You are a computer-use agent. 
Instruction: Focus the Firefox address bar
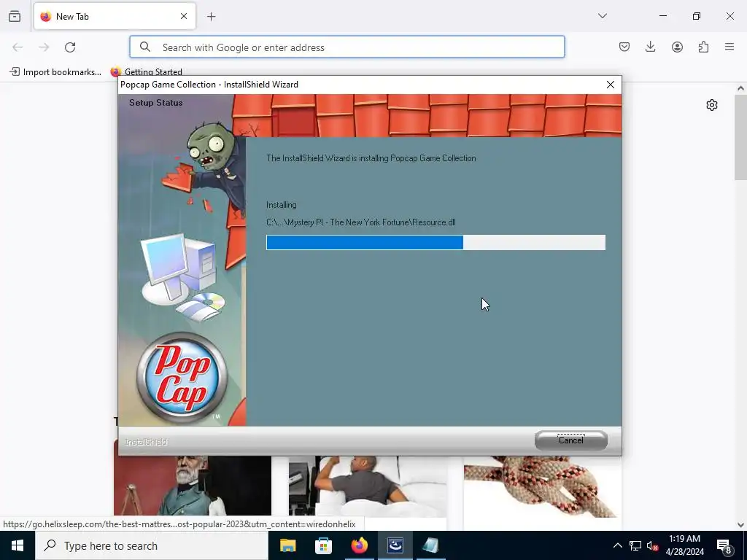click(347, 47)
